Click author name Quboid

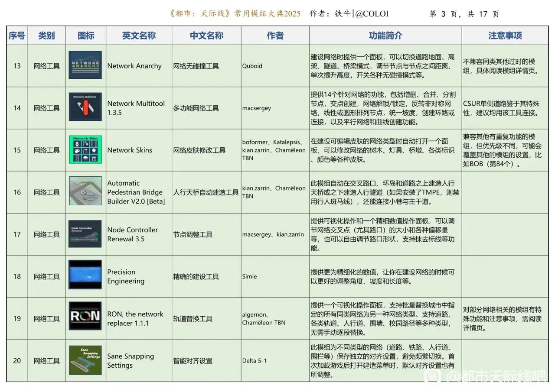point(253,66)
